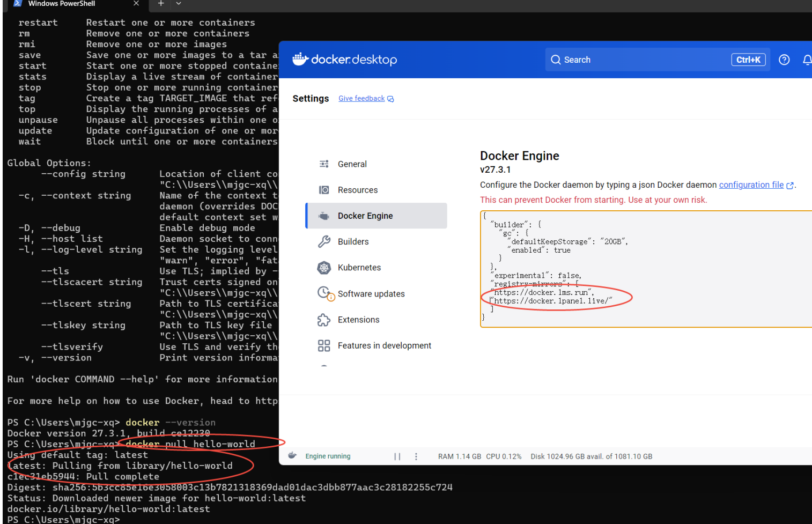This screenshot has width=812, height=524.
Task: Click the Builders wrench icon
Action: [324, 241]
